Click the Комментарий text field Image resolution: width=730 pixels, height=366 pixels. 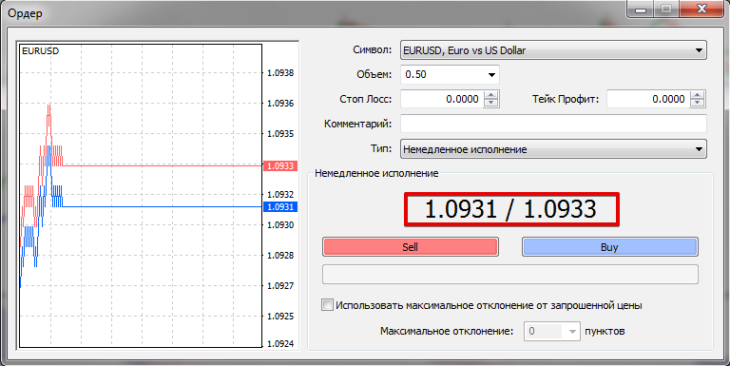click(553, 124)
